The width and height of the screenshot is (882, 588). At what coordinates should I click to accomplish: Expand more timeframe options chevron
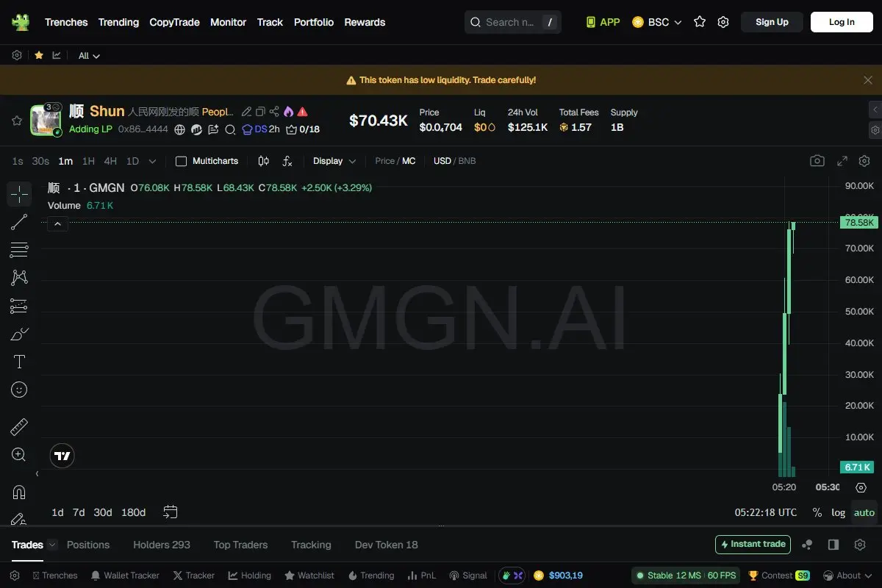point(152,161)
